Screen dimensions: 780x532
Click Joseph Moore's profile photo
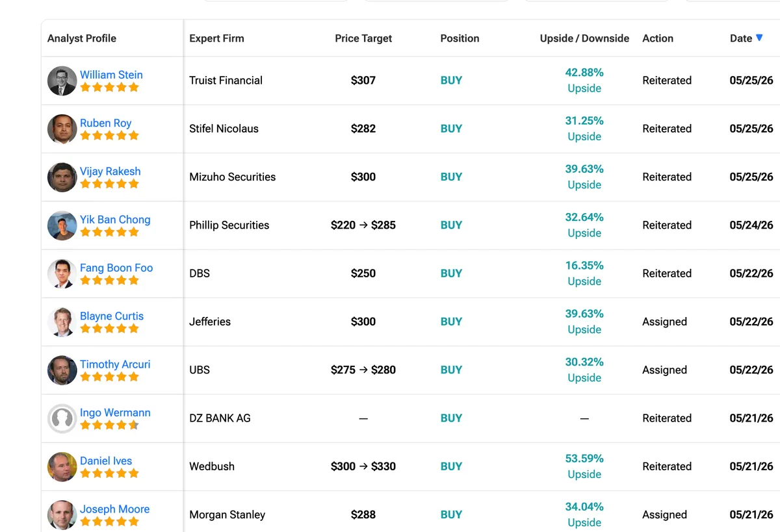click(62, 515)
